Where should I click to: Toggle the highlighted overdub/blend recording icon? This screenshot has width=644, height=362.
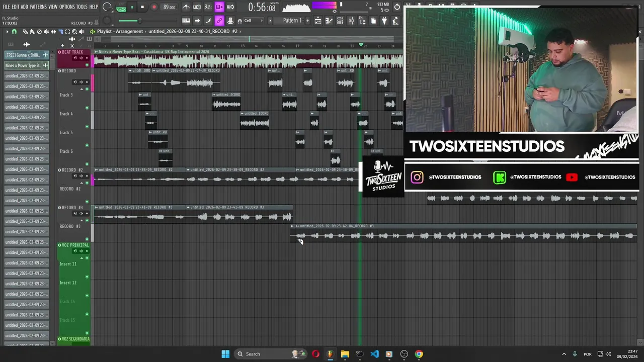pyautogui.click(x=219, y=7)
